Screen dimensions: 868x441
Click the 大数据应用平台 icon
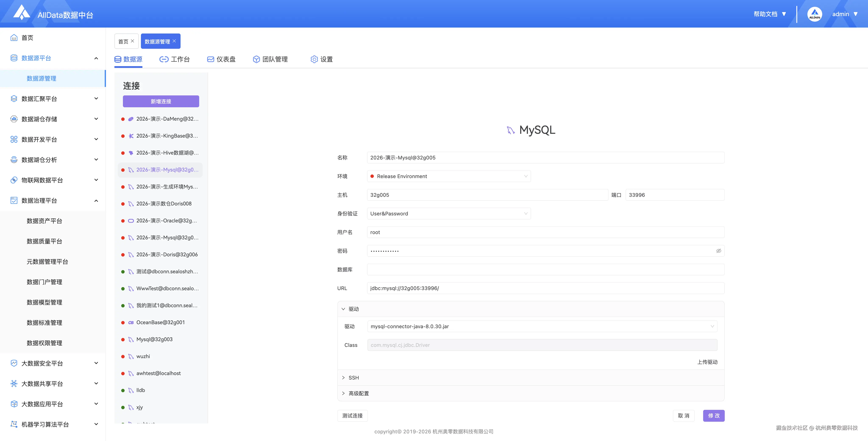pyautogui.click(x=14, y=403)
